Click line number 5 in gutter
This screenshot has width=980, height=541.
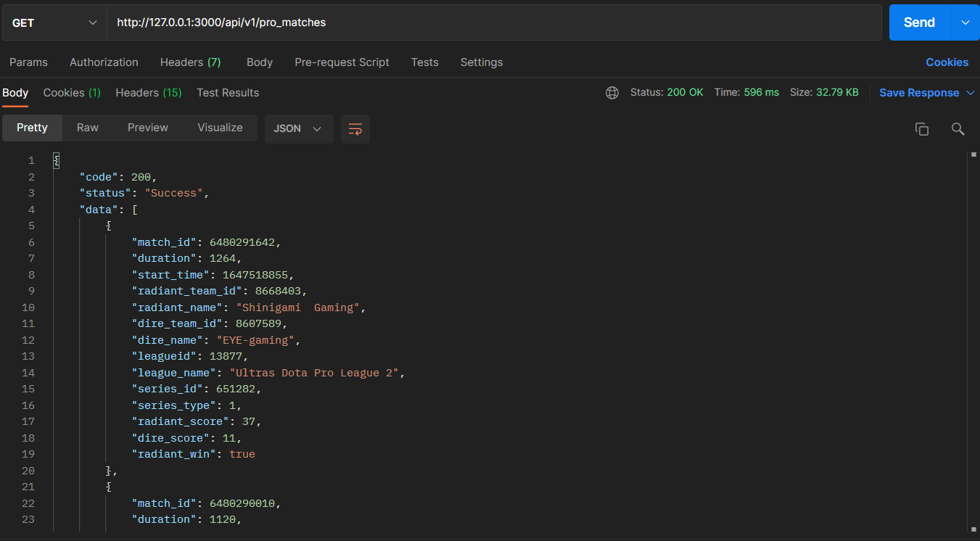point(31,226)
